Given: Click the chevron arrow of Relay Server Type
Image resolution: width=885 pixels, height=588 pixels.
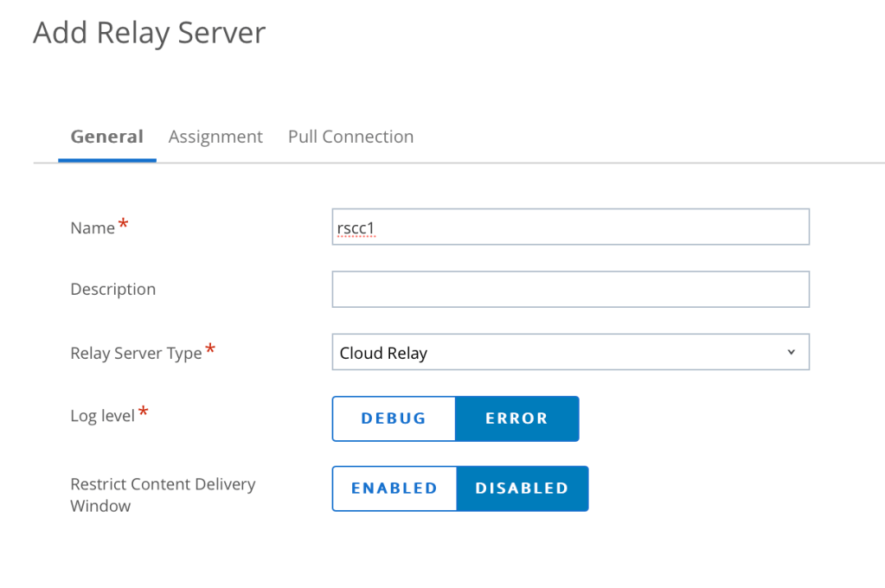Looking at the screenshot, I should [791, 352].
